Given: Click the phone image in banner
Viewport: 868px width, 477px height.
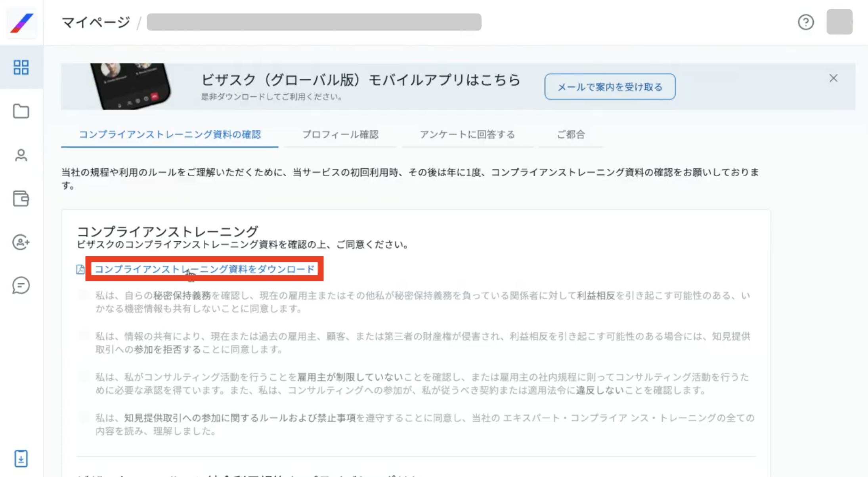Looking at the screenshot, I should click(x=131, y=86).
